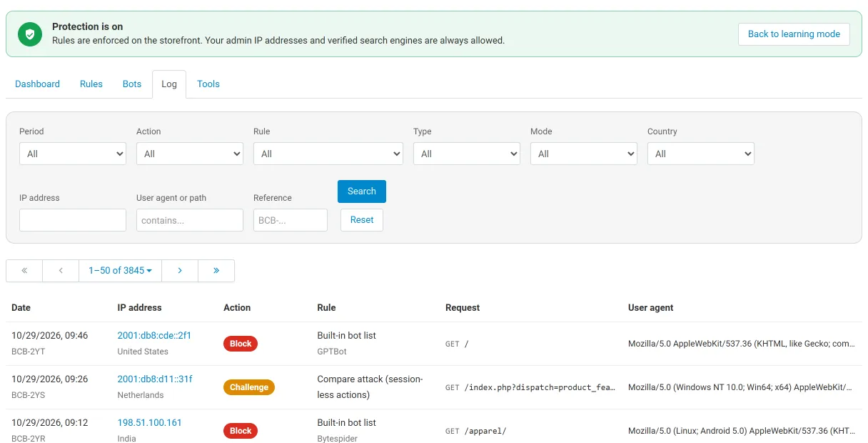Open IP address 2001:db8:cde::2f1 link
This screenshot has width=868, height=443.
[x=154, y=336]
